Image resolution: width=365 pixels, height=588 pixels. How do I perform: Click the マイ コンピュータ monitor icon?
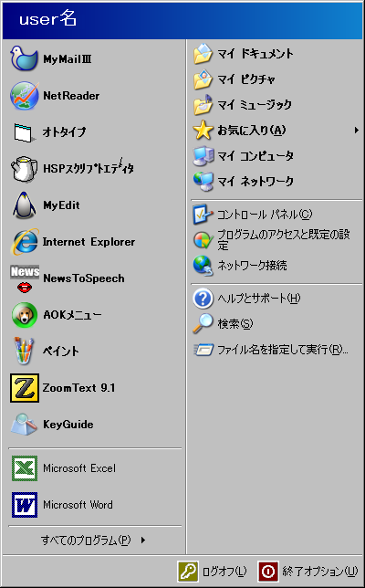(x=203, y=155)
